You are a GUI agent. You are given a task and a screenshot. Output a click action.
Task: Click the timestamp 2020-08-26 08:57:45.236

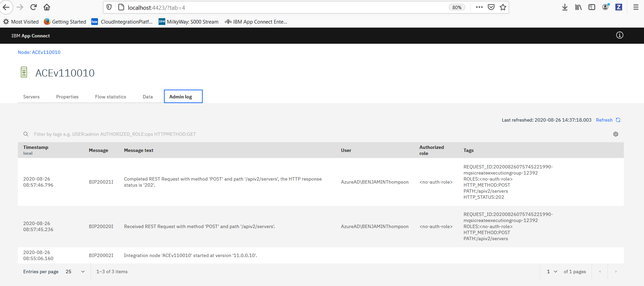(x=38, y=226)
